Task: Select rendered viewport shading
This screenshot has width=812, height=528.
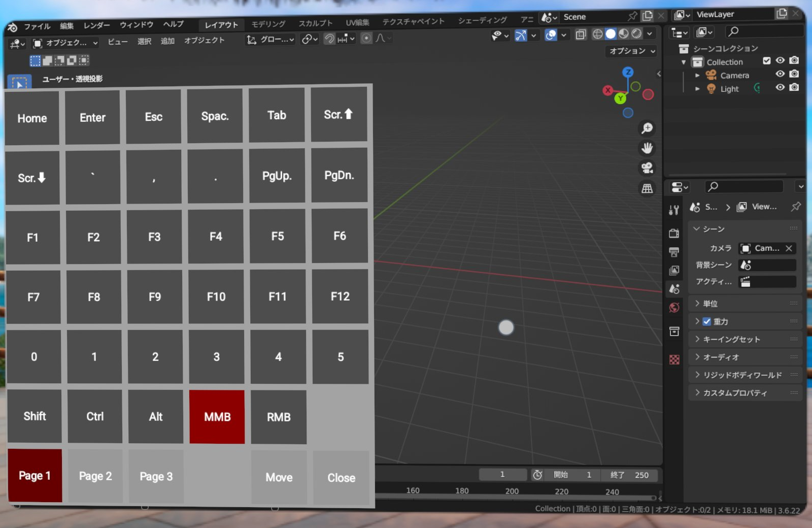Action: (636, 34)
